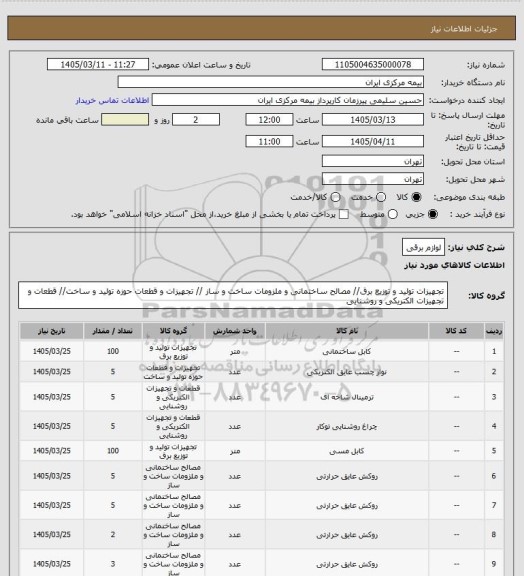
Task: Select the item ترمینال شاخه ای
Action: tap(347, 397)
